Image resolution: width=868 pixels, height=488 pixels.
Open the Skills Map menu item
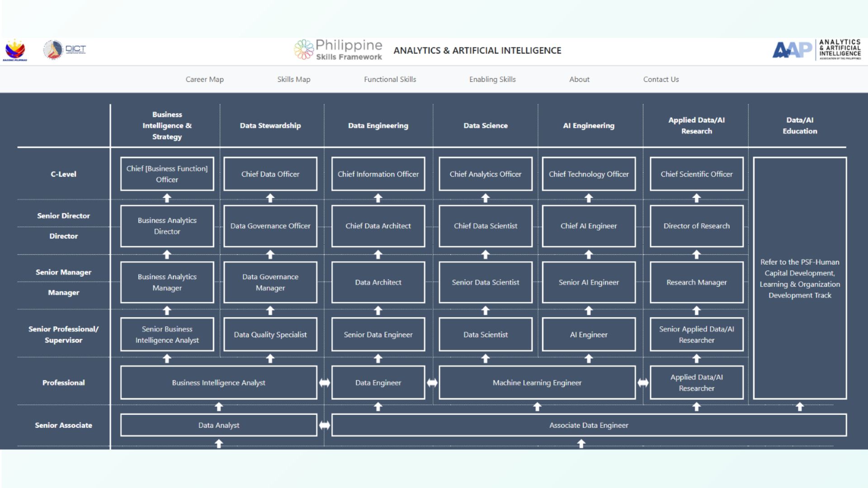(294, 80)
